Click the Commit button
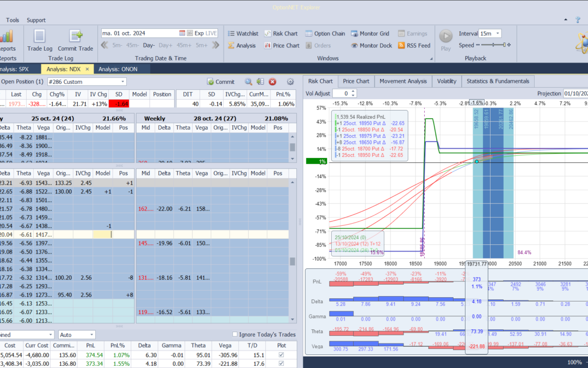588x368 pixels. (x=220, y=81)
